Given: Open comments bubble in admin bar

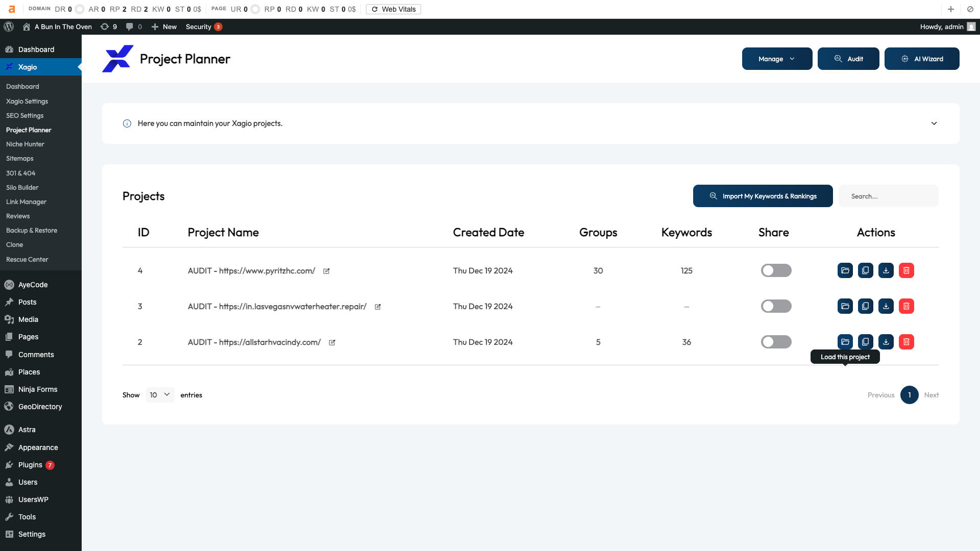Looking at the screenshot, I should tap(134, 27).
